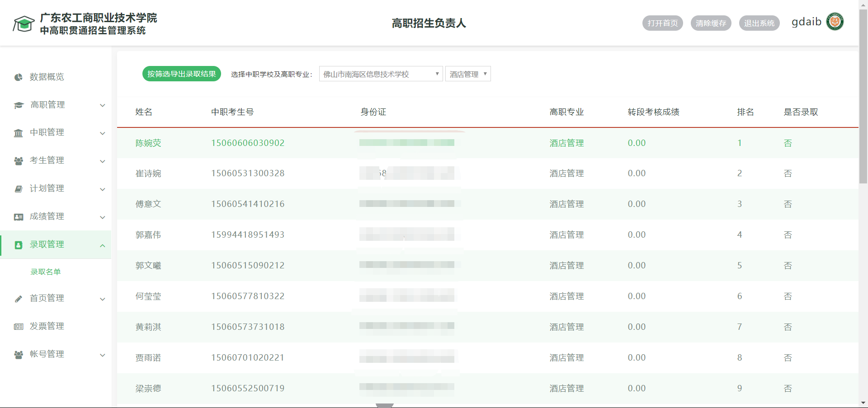Click the graduation cap logo icon
868x408 pixels.
pos(24,24)
